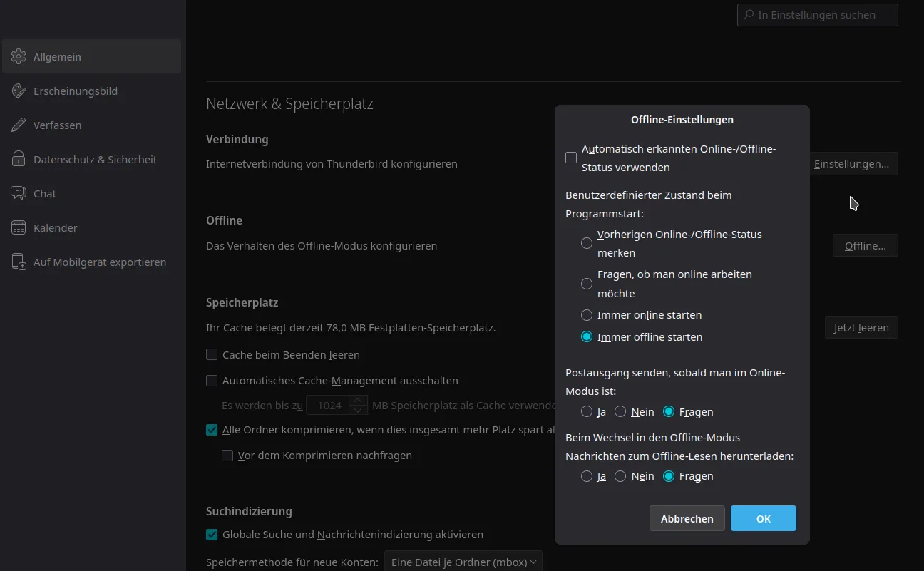This screenshot has height=571, width=924.
Task: Increase the cache size with the up stepper arrow
Action: click(359, 401)
